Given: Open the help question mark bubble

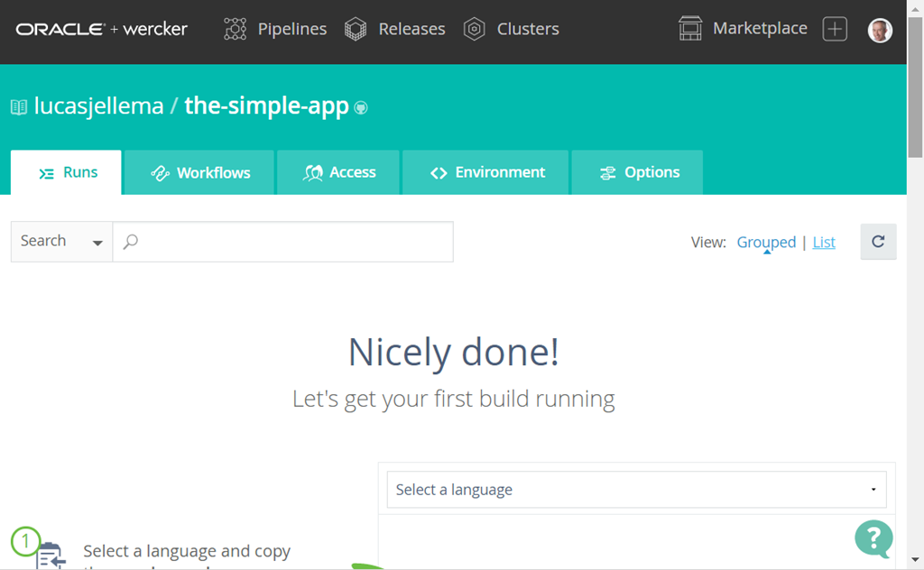Looking at the screenshot, I should tap(873, 538).
